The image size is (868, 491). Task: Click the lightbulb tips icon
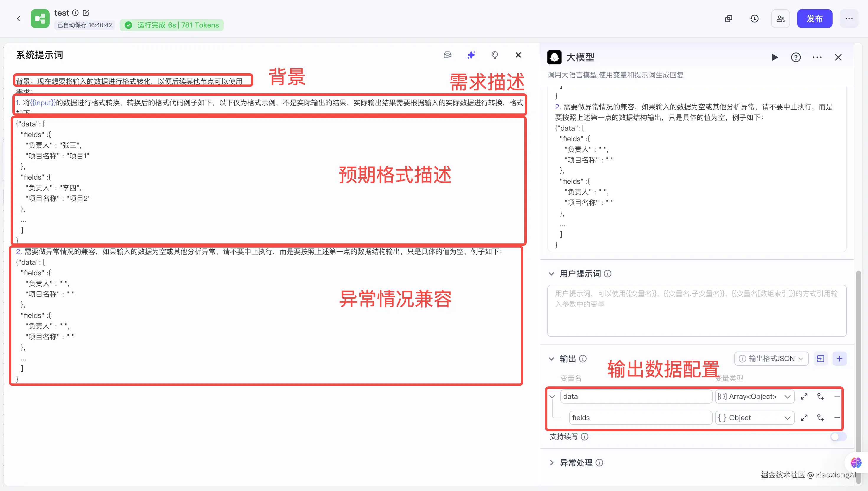tap(495, 55)
